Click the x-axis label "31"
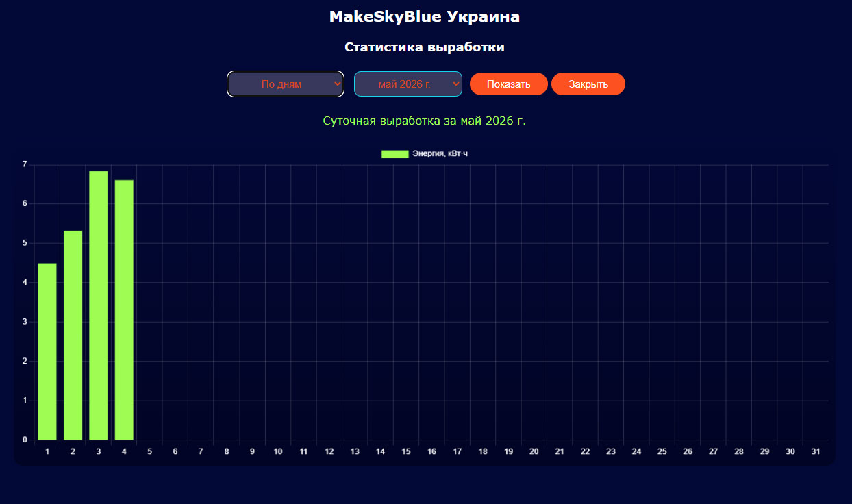Viewport: 852px width, 504px height. coord(816,452)
